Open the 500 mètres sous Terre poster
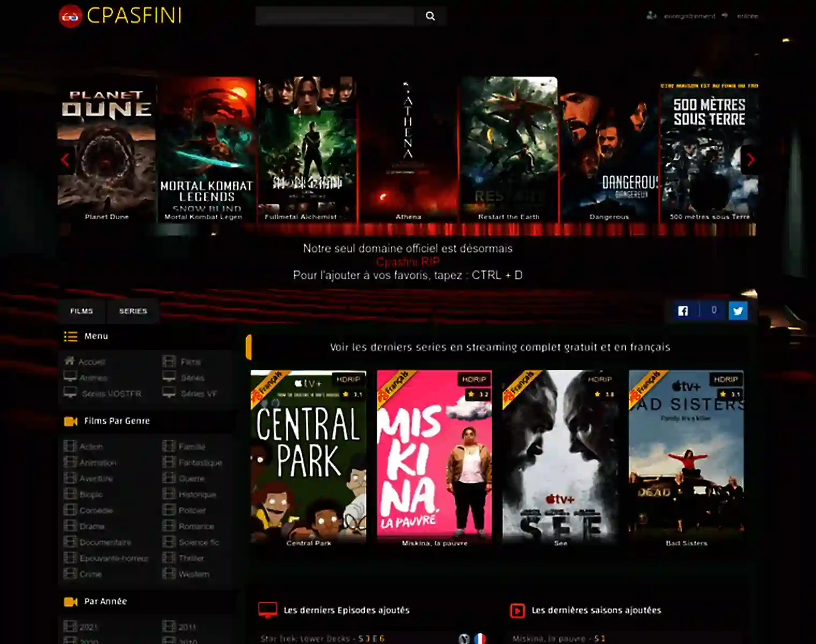Image resolution: width=816 pixels, height=644 pixels. [709, 149]
